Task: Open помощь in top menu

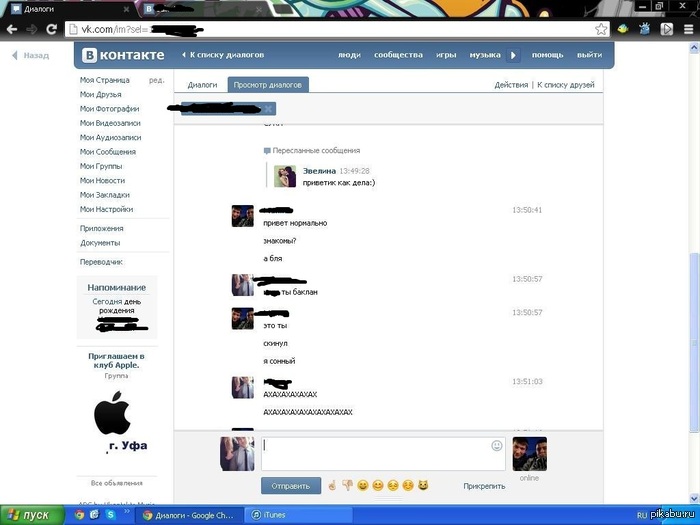Action: coord(547,55)
